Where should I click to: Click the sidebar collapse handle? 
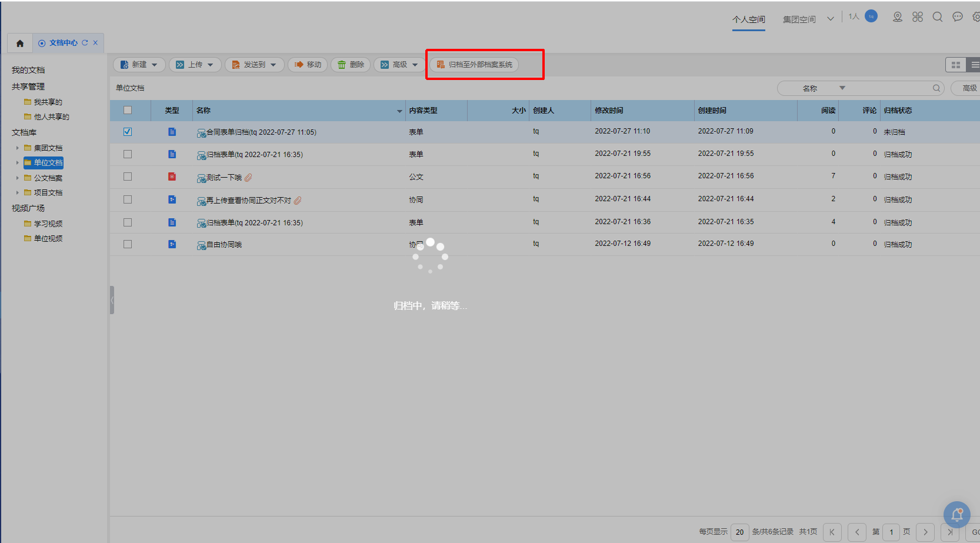pyautogui.click(x=112, y=300)
